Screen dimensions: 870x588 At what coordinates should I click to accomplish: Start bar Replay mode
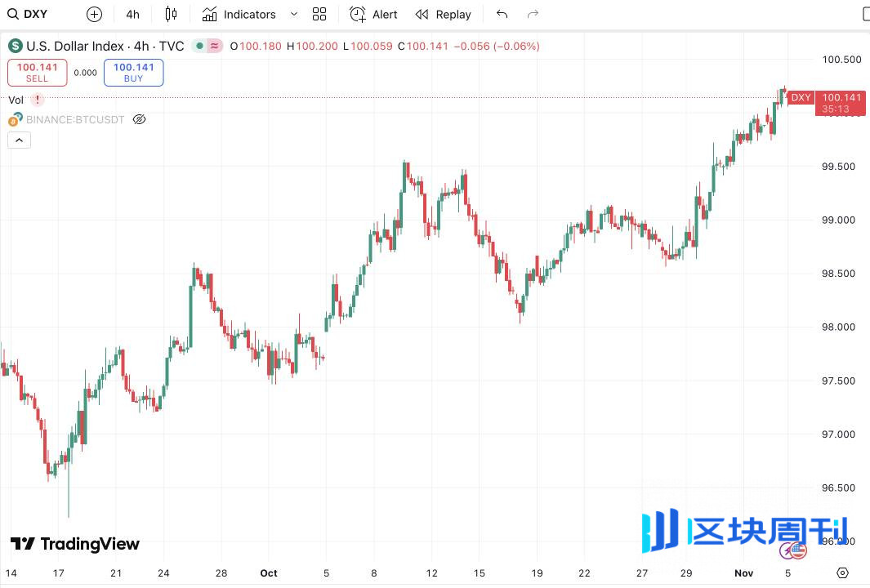(443, 14)
